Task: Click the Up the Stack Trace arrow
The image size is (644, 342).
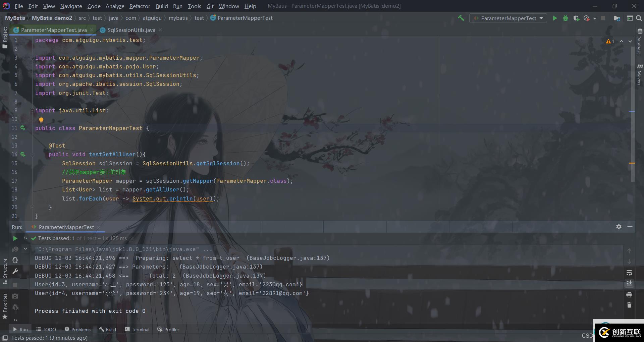Action: [x=629, y=251]
